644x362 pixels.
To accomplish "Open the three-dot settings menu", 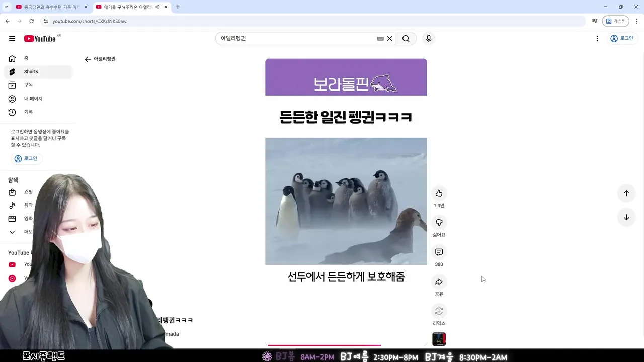I will (x=597, y=39).
